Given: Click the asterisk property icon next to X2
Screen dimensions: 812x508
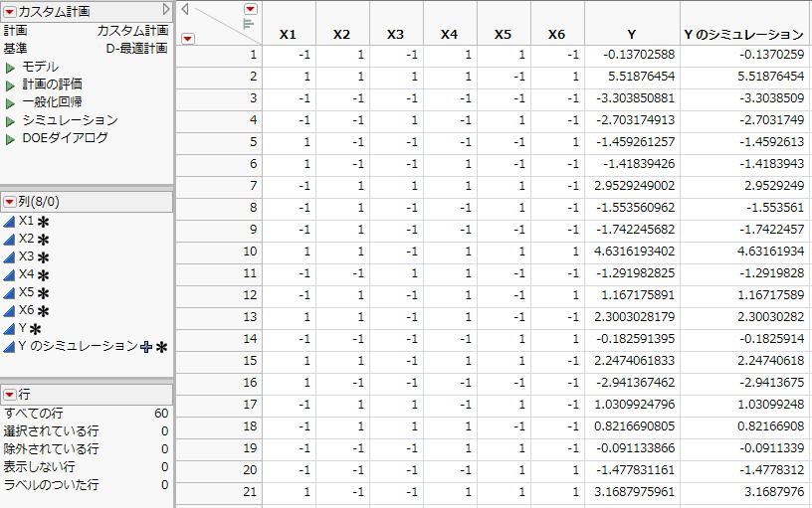Looking at the screenshot, I should (44, 240).
